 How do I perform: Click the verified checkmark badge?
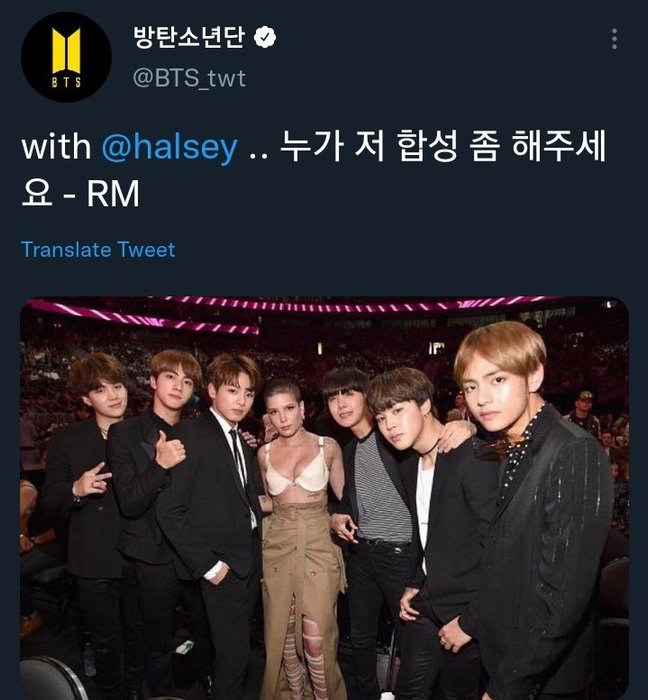point(265,38)
